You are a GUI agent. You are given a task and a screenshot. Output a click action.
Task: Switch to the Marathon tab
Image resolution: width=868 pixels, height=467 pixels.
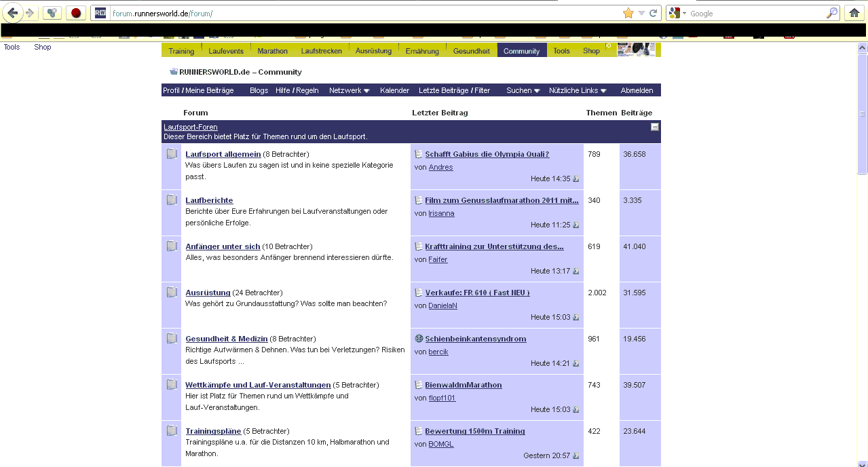272,51
